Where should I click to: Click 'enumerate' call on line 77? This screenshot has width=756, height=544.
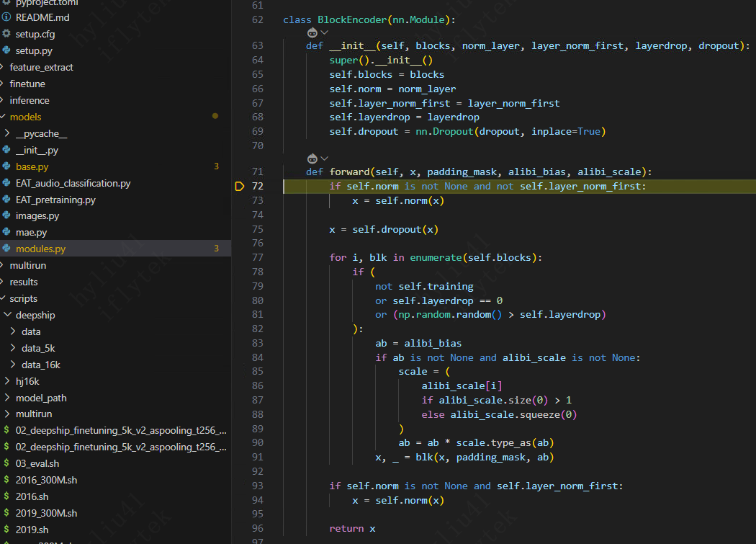(x=436, y=257)
